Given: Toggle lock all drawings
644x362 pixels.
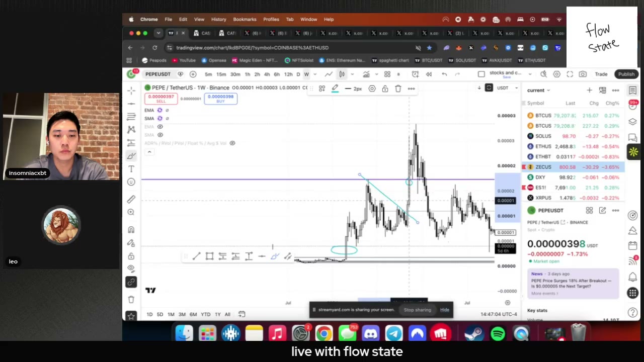Looking at the screenshot, I should tap(131, 256).
